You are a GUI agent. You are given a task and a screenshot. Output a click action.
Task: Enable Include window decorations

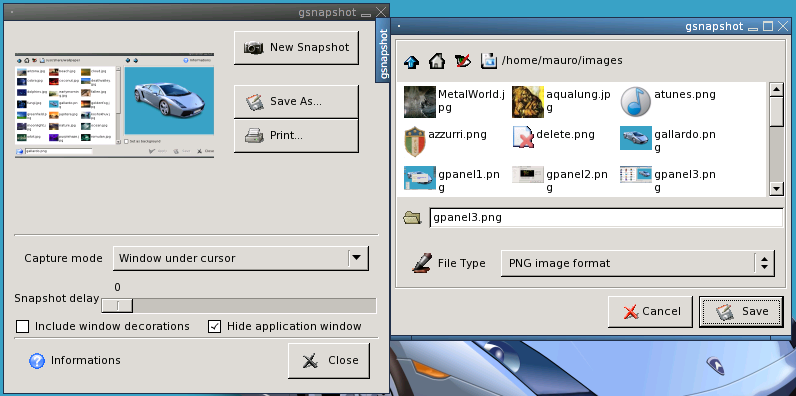[22, 326]
